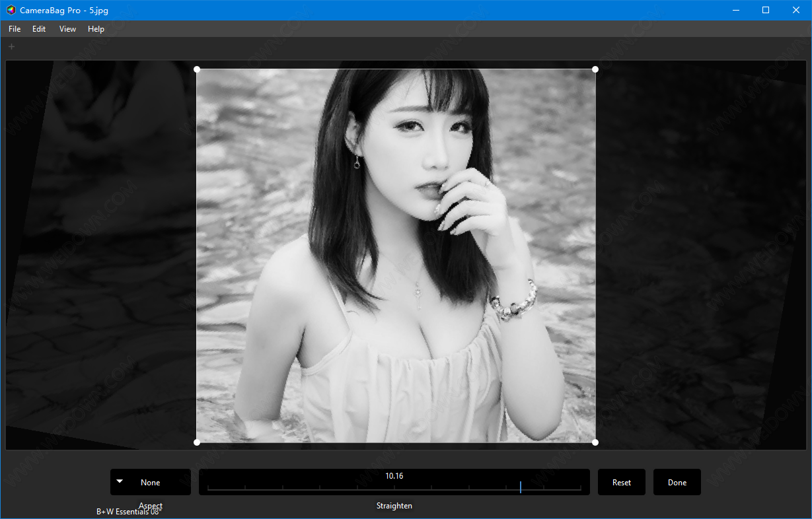Click the Straighten label

click(394, 506)
